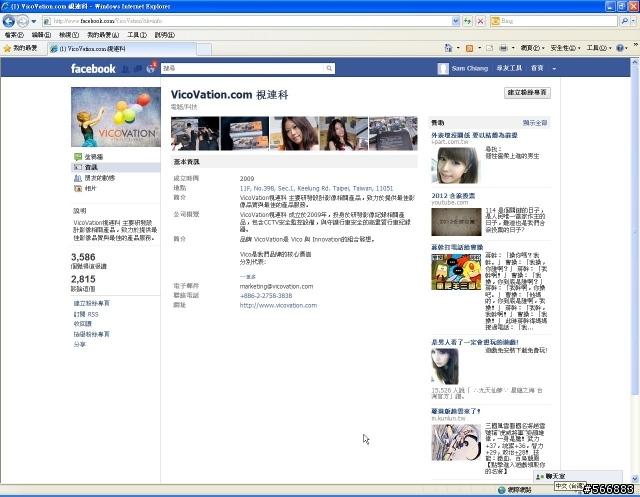Click the Home icon in command bar
640x497 pixels.
pos(448,48)
